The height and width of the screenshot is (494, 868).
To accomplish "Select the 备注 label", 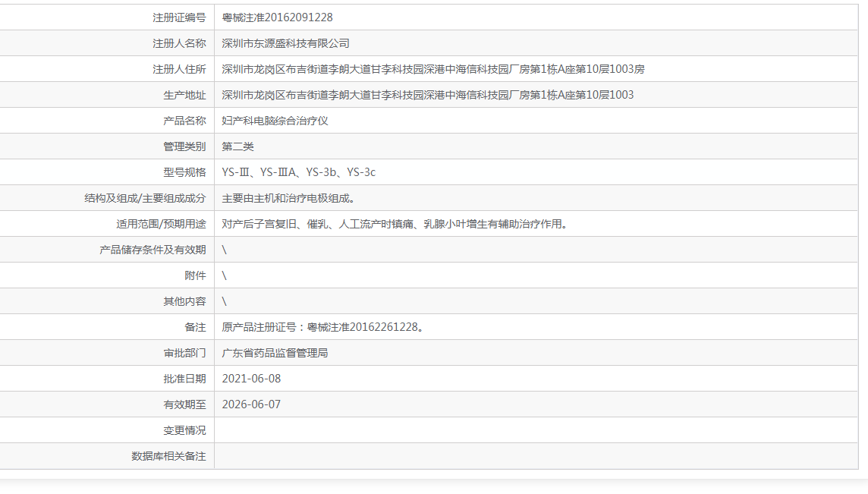I will pos(195,327).
